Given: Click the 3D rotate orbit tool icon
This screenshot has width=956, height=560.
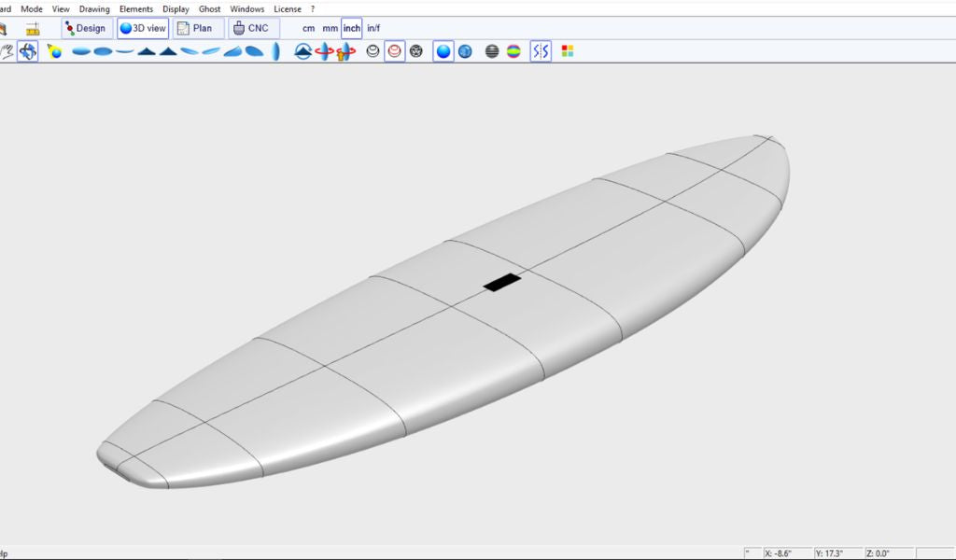Looking at the screenshot, I should (x=28, y=51).
